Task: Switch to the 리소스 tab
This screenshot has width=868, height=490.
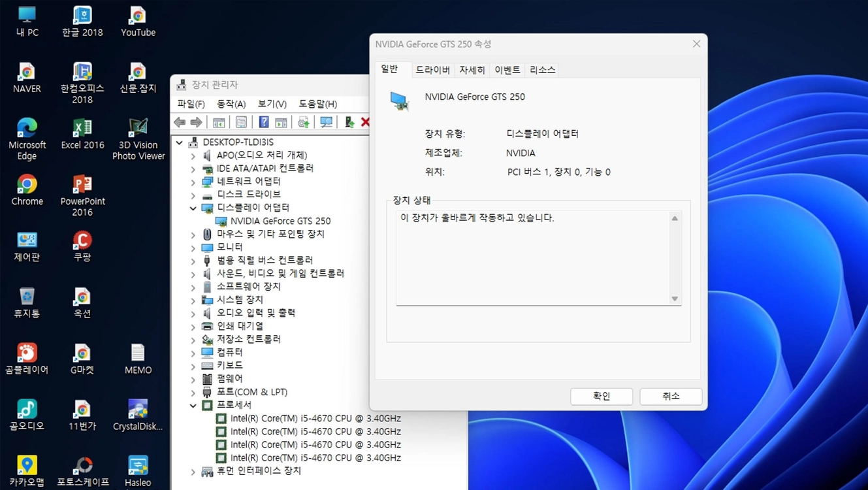Action: tap(542, 70)
